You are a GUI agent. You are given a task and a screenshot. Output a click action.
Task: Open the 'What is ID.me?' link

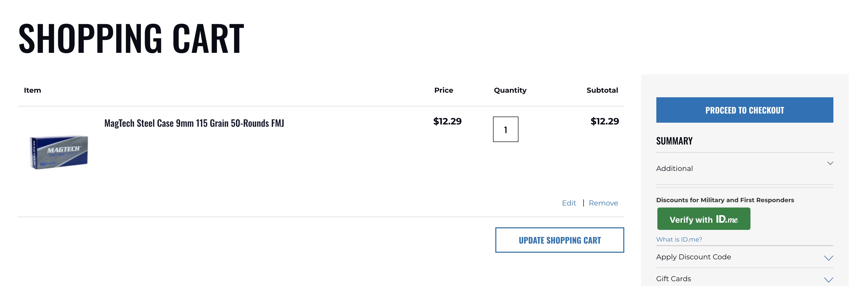(679, 239)
